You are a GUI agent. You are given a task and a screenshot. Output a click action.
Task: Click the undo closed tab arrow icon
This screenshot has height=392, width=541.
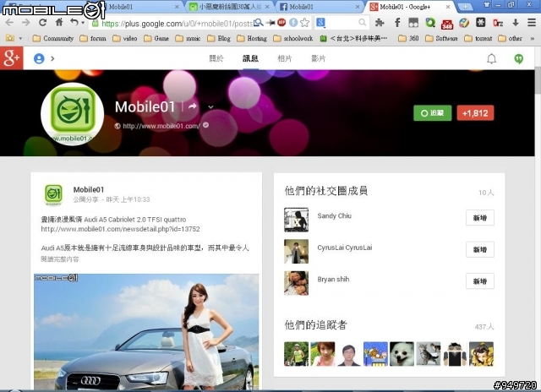(x=74, y=23)
